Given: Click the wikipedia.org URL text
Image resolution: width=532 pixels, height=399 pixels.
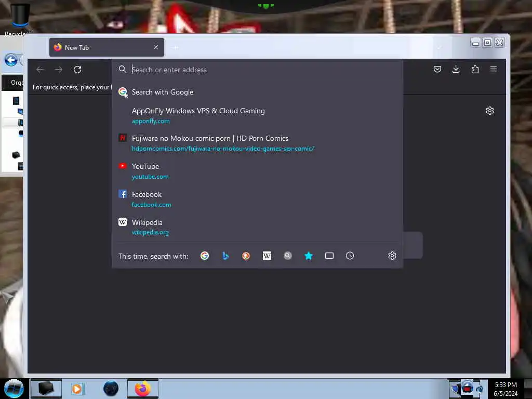Looking at the screenshot, I should point(150,232).
